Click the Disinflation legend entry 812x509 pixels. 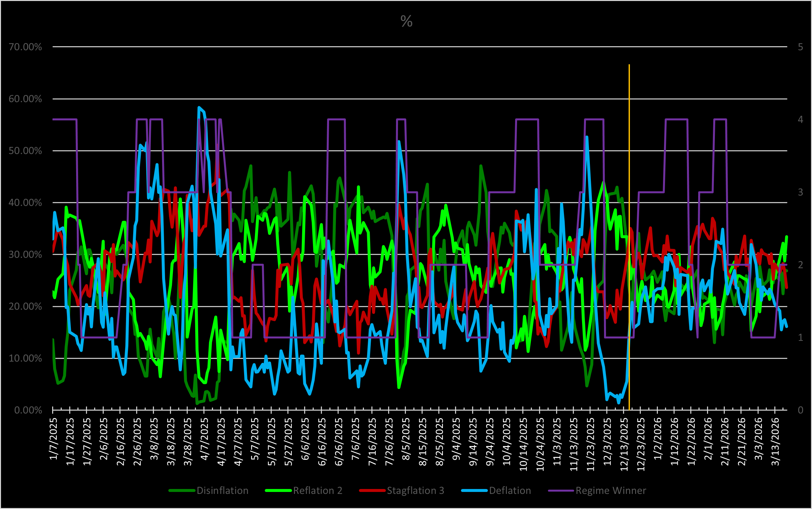pyautogui.click(x=222, y=491)
